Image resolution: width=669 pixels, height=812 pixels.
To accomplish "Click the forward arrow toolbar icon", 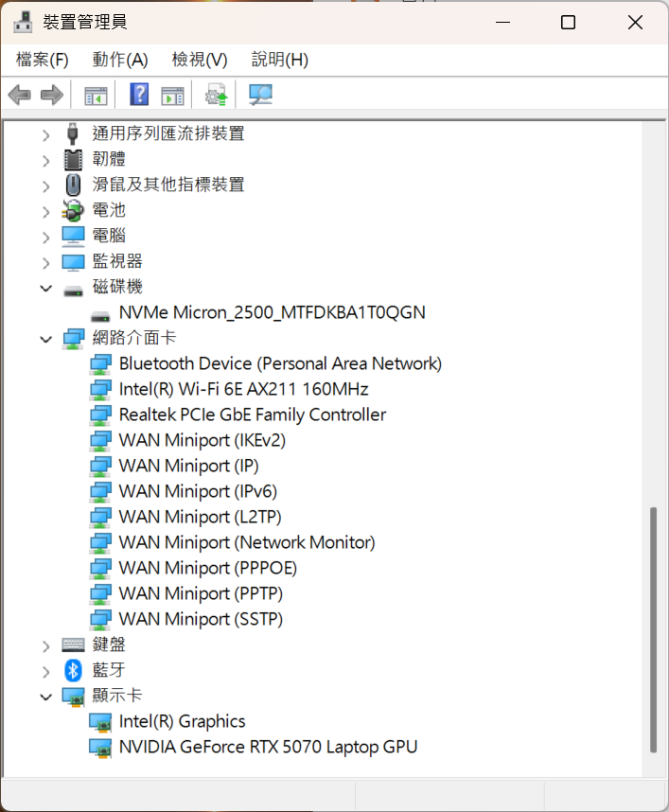I will (52, 96).
